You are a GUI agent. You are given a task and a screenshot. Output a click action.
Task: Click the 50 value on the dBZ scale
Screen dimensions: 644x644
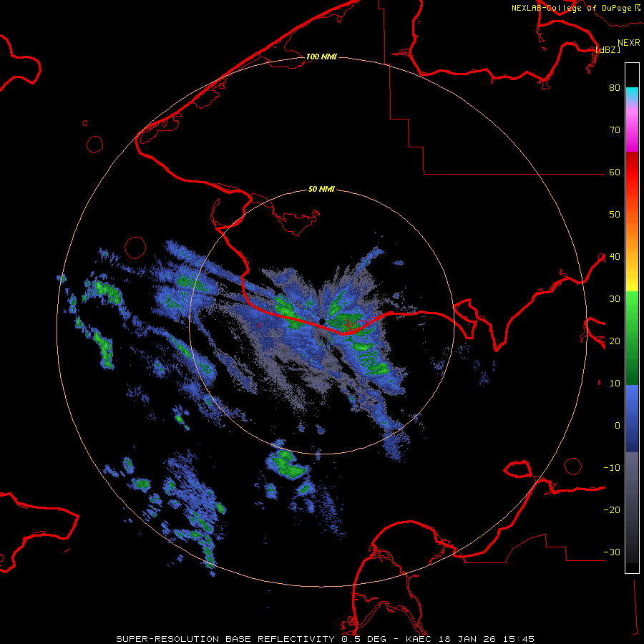pyautogui.click(x=615, y=215)
